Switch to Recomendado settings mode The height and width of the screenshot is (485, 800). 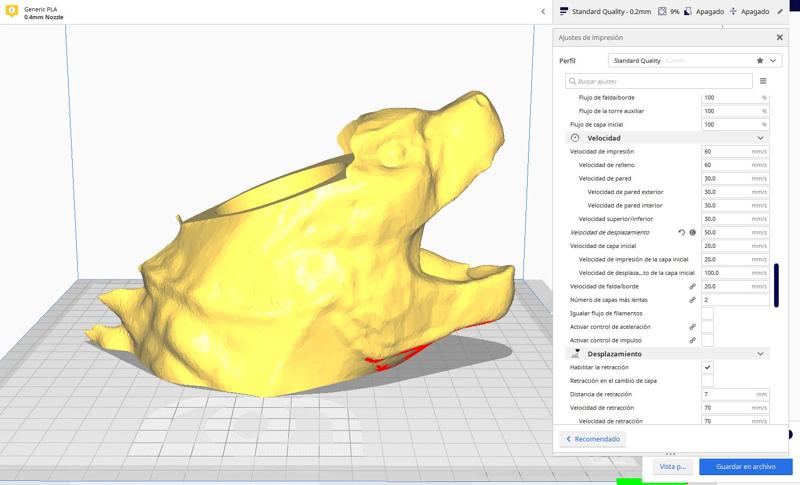point(592,439)
